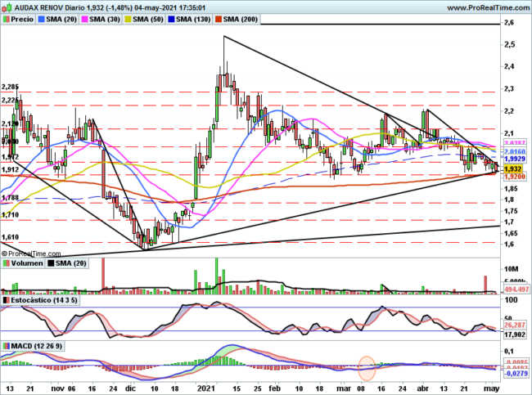
Task: Click the Estocástico (14 3 5) label
Action: [43, 300]
